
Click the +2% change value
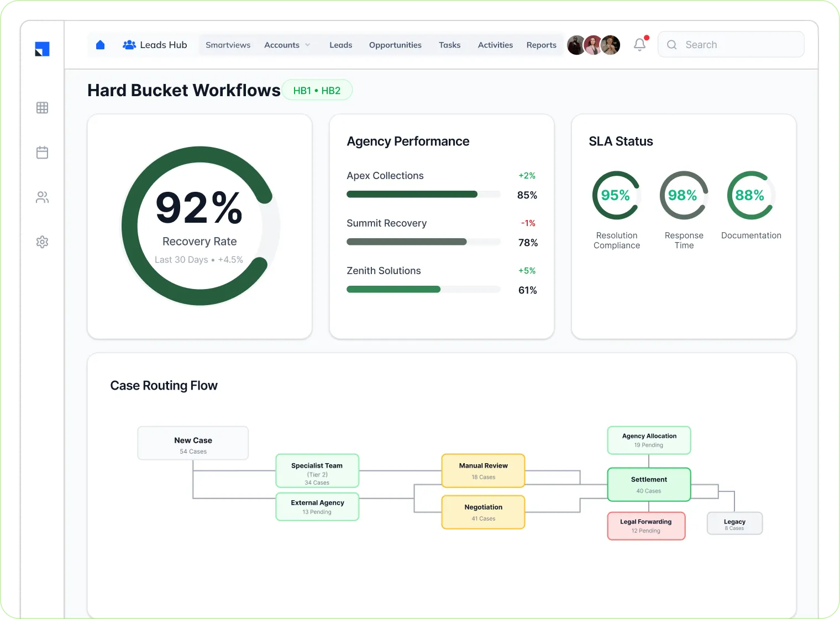click(x=527, y=176)
